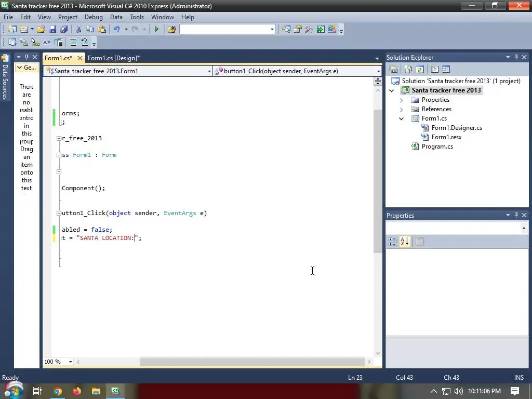The height and width of the screenshot is (399, 532).
Task: Open the File menu
Action: [8, 17]
